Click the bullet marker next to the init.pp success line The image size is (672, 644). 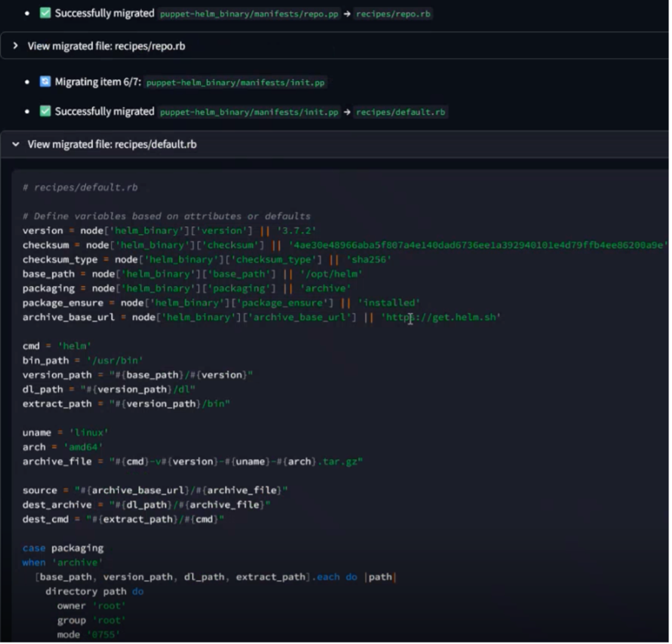pyautogui.click(x=26, y=112)
